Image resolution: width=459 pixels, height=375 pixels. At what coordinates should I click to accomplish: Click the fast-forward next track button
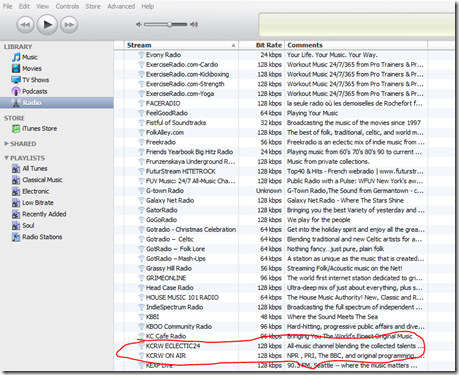pyautogui.click(x=69, y=25)
